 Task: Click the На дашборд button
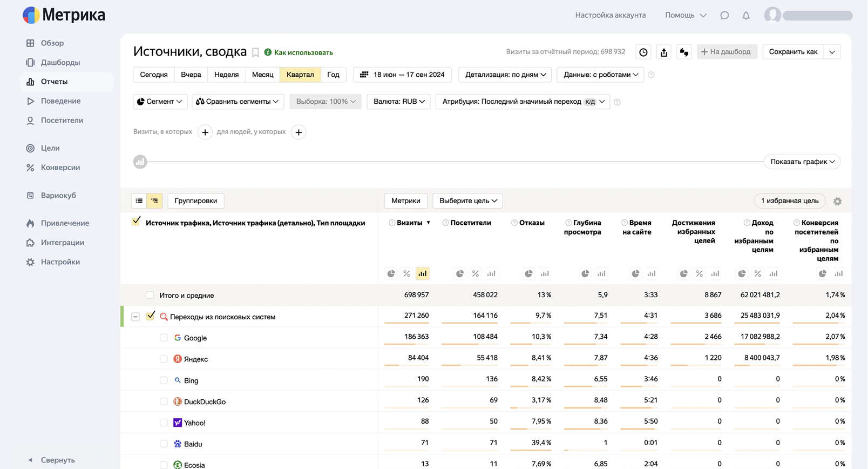(x=727, y=52)
